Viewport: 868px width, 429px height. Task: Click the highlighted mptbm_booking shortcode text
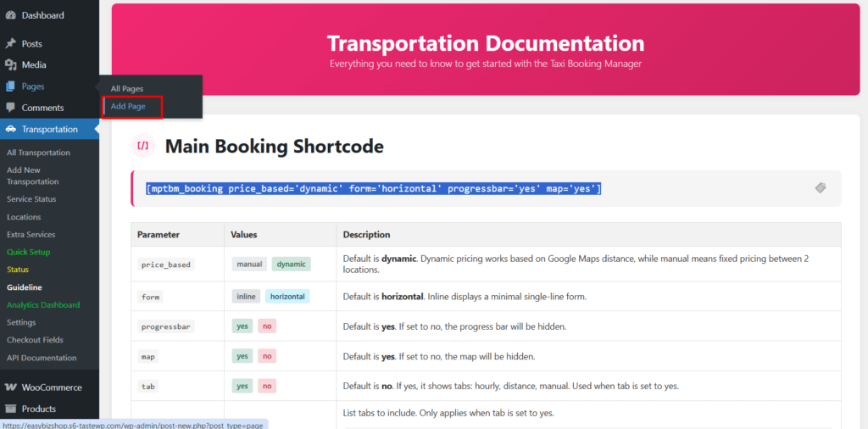[x=374, y=189]
